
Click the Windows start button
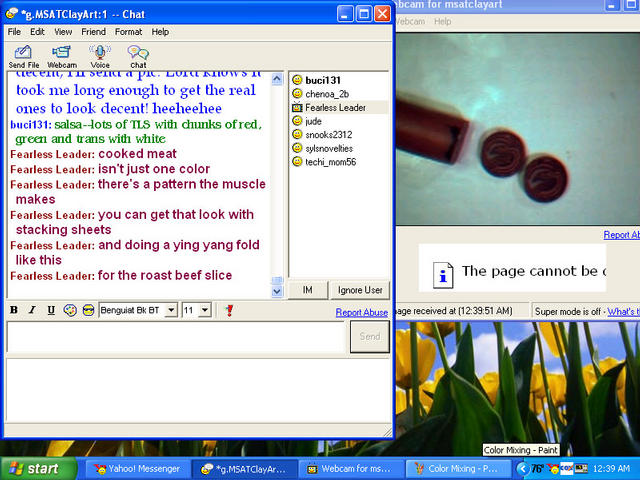39,469
